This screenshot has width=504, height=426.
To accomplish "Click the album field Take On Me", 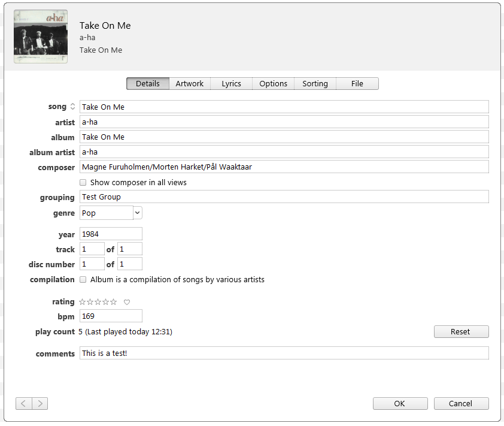I will (284, 137).
